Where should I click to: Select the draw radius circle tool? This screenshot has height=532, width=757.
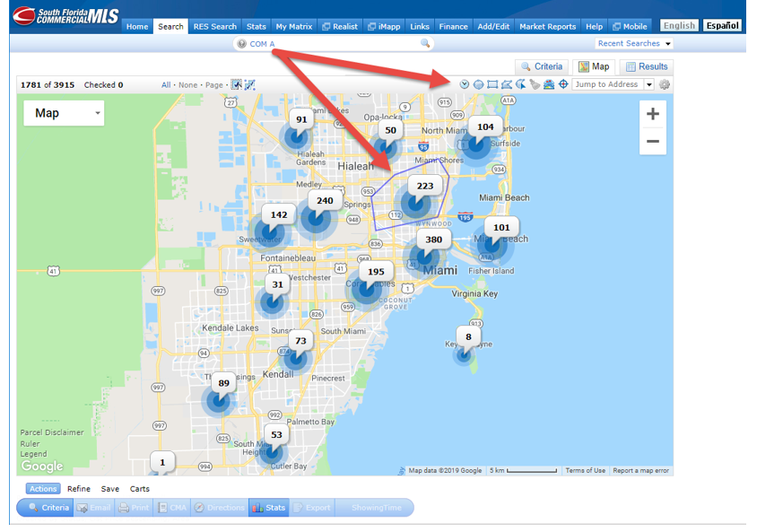(478, 84)
